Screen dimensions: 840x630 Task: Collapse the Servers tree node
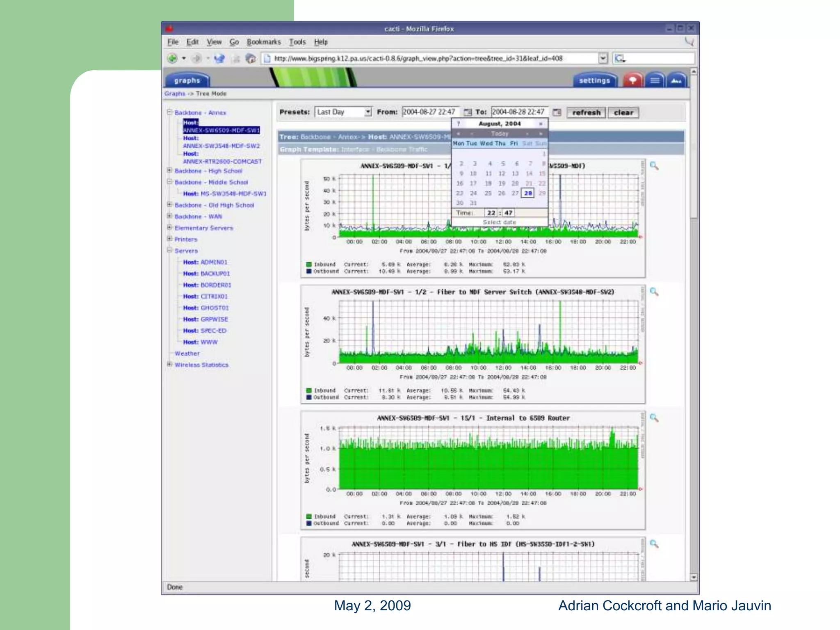(x=169, y=250)
